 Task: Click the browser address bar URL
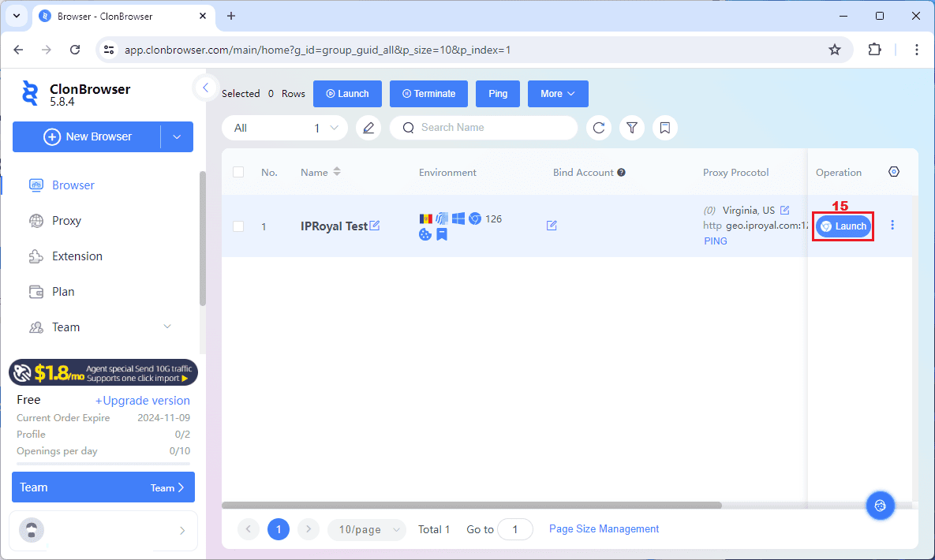coord(317,50)
